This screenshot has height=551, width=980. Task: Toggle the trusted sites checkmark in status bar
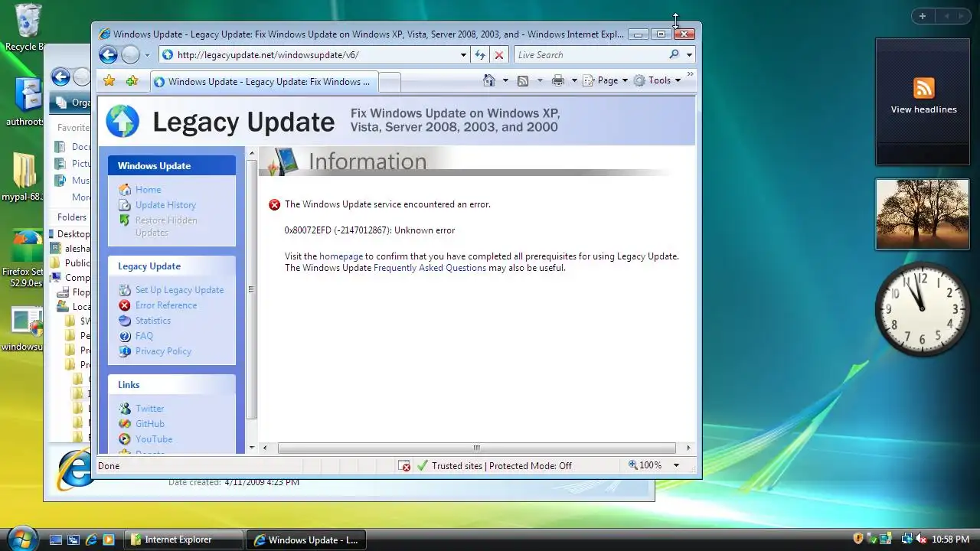coord(422,465)
